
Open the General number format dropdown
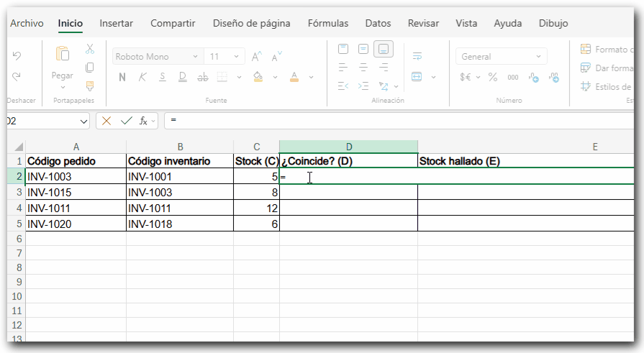pos(538,57)
